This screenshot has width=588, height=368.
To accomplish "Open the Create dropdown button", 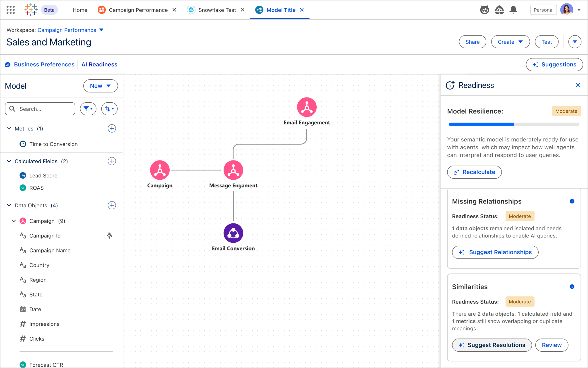I will (x=510, y=42).
